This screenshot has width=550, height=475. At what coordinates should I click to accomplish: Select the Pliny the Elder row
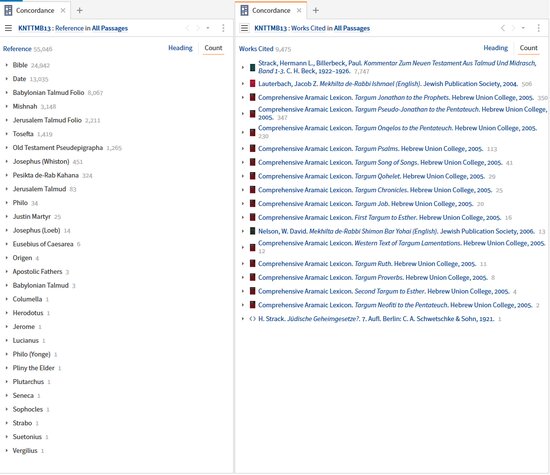click(x=37, y=368)
